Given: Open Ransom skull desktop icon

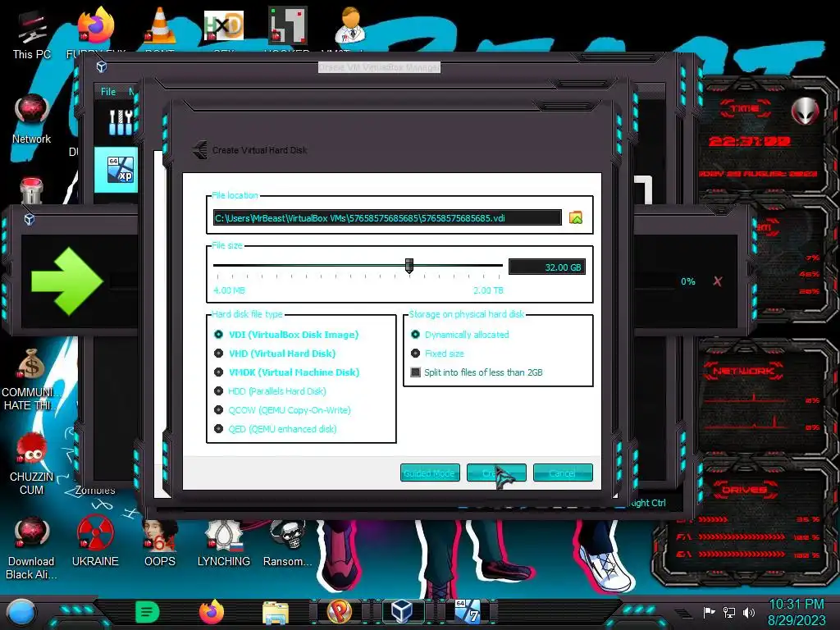Looking at the screenshot, I should (x=288, y=541).
